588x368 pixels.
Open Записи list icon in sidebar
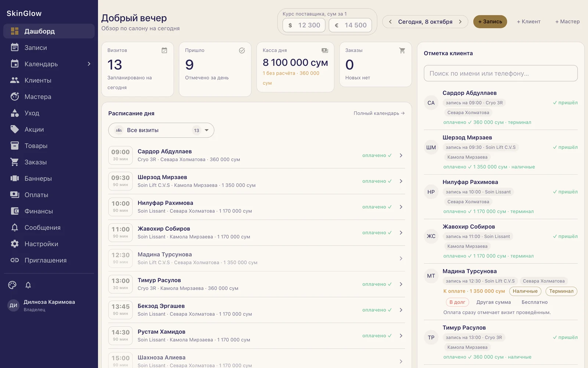[15, 47]
